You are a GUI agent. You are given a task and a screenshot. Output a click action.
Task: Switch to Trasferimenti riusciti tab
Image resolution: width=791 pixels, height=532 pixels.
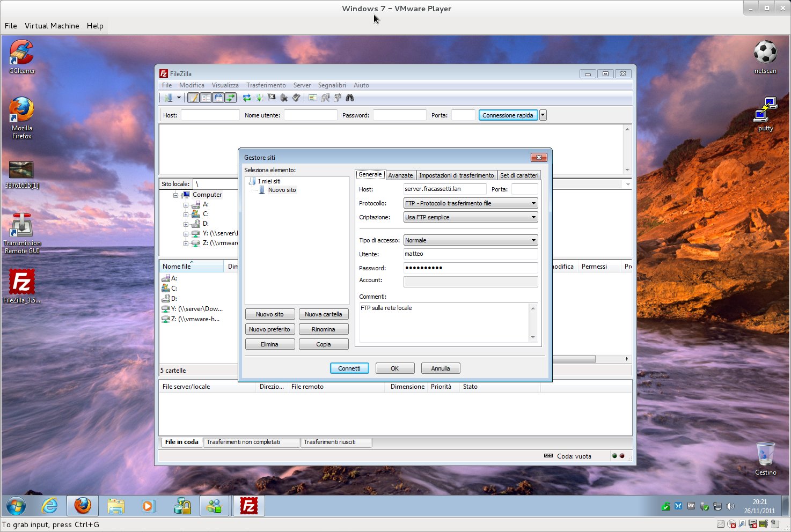[336, 442]
